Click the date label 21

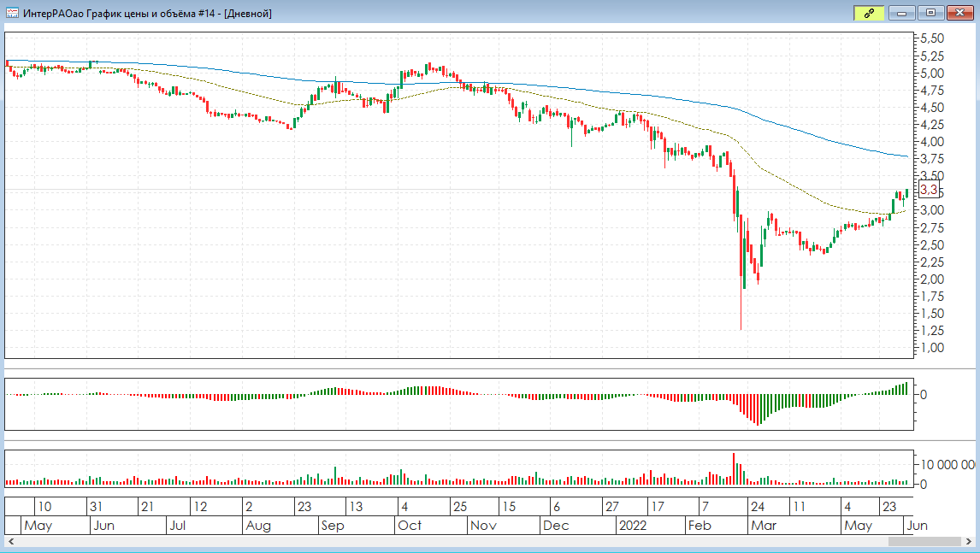point(147,507)
